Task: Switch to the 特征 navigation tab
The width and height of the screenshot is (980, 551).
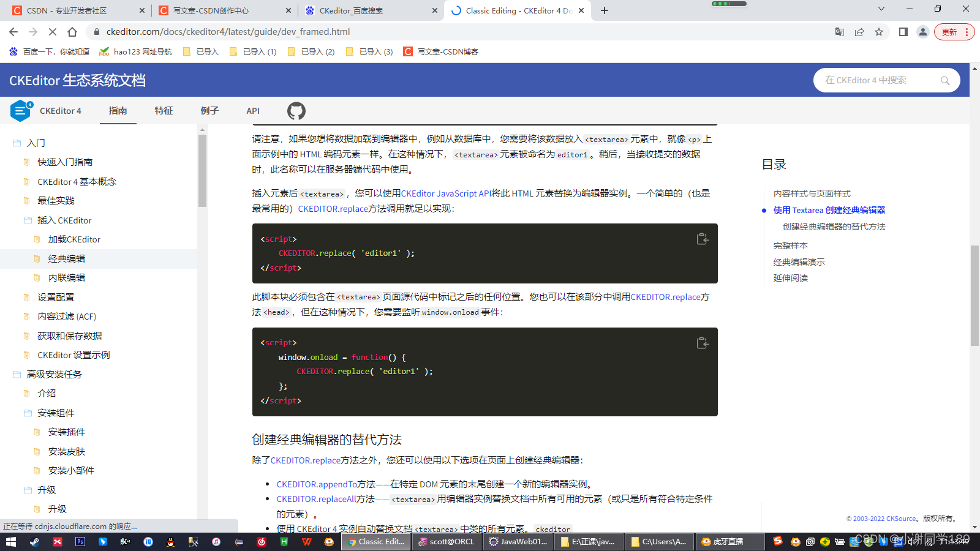Action: pos(164,111)
